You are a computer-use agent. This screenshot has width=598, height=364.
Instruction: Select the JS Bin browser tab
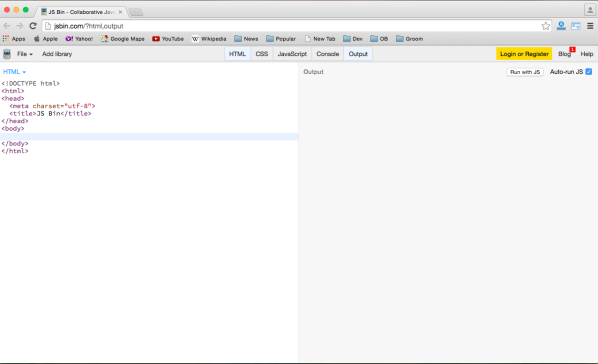click(81, 12)
